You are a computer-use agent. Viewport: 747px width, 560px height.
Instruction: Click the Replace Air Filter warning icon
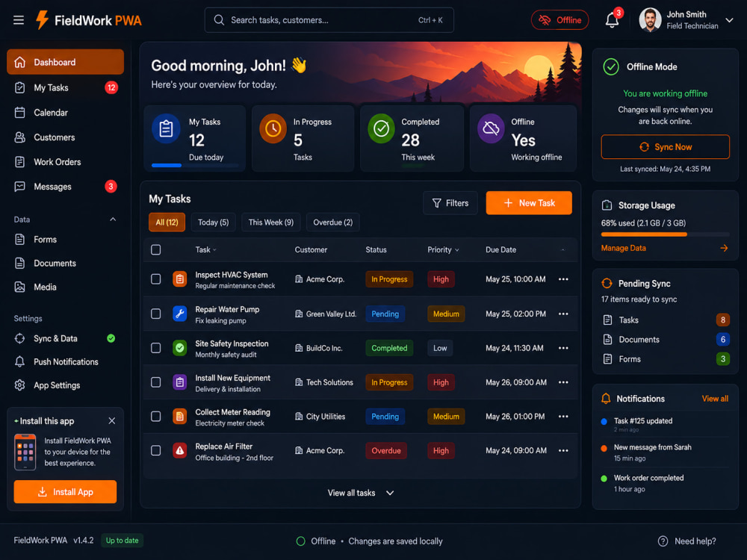point(179,450)
